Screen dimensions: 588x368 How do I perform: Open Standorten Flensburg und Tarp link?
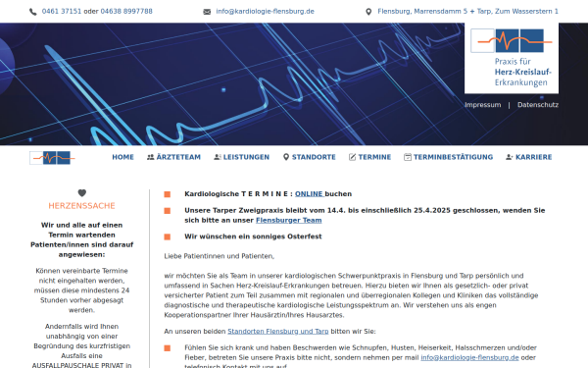click(x=278, y=332)
